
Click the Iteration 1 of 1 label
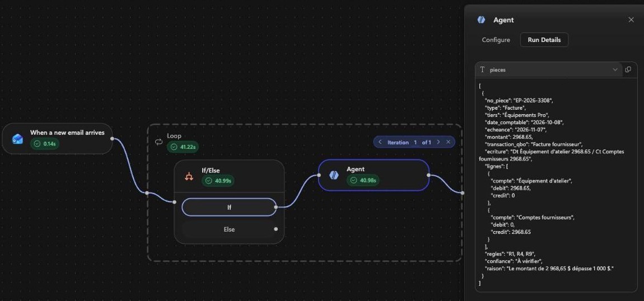tap(409, 142)
